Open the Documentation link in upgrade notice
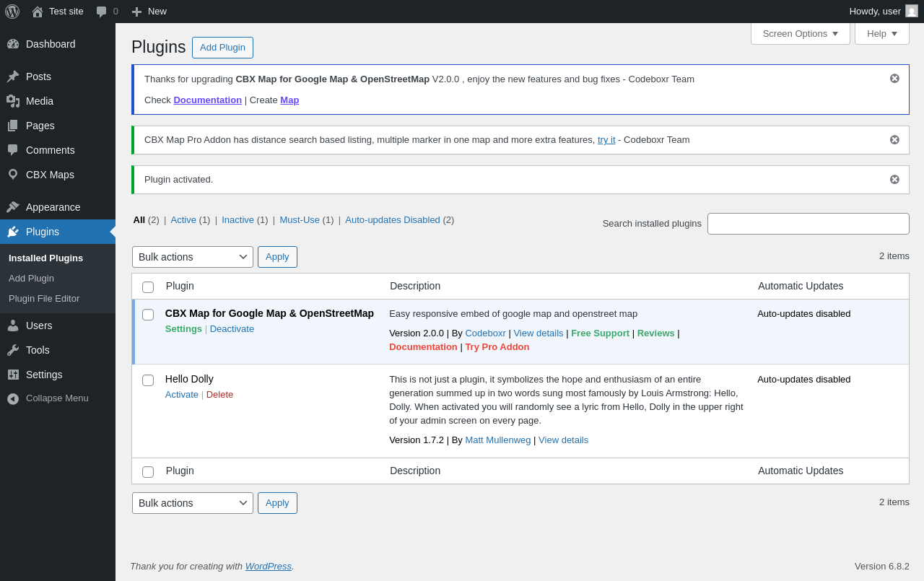 click(x=208, y=100)
